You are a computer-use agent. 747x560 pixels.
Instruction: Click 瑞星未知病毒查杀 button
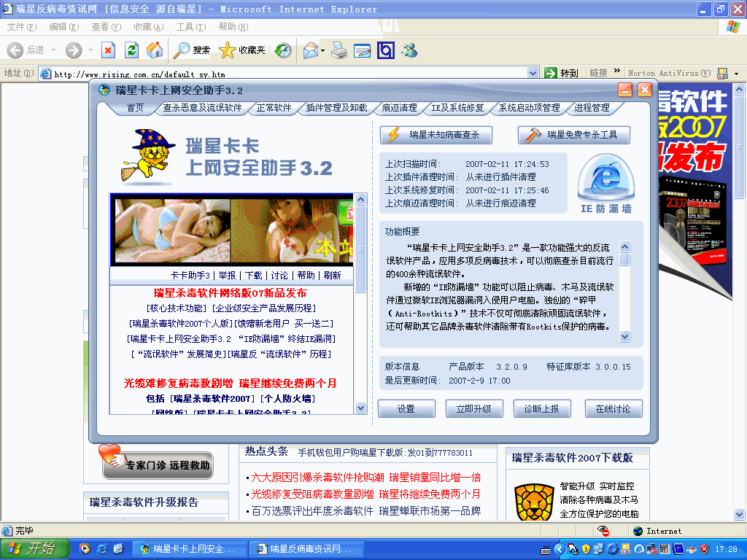click(436, 135)
